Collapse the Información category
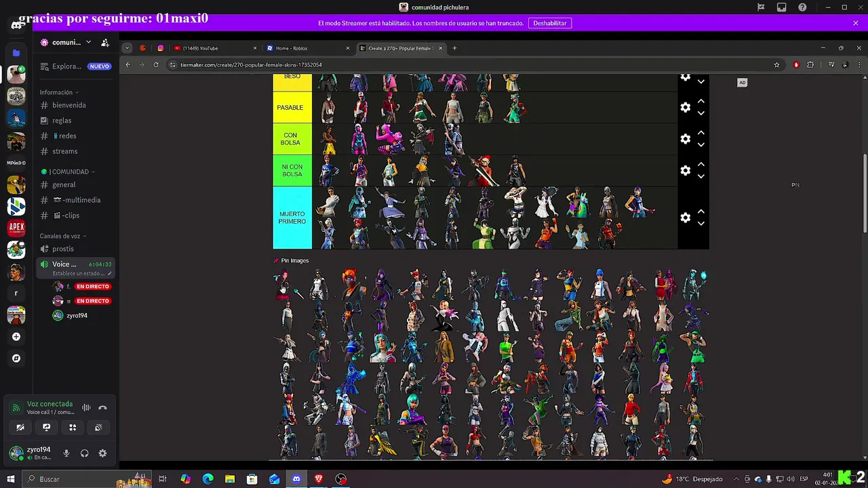Image resolution: width=868 pixels, height=488 pixels. click(58, 92)
